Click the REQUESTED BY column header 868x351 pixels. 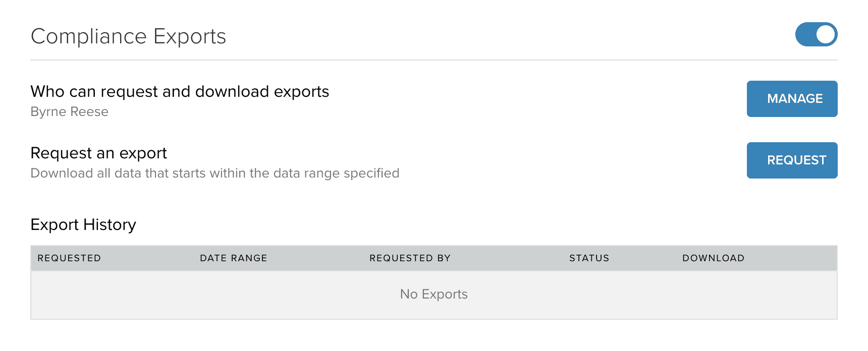(410, 258)
